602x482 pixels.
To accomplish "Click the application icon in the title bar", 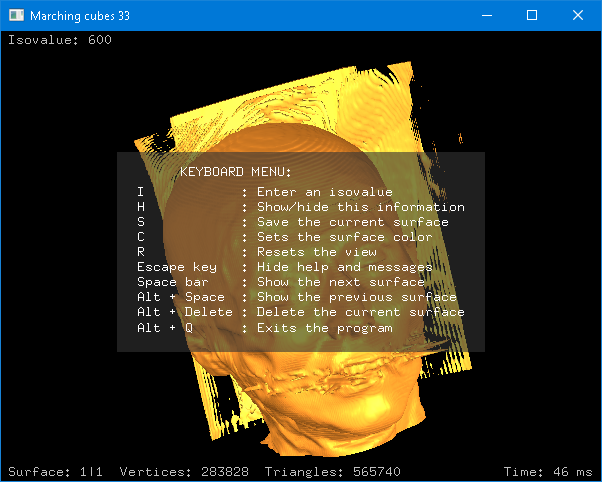I will click(16, 16).
